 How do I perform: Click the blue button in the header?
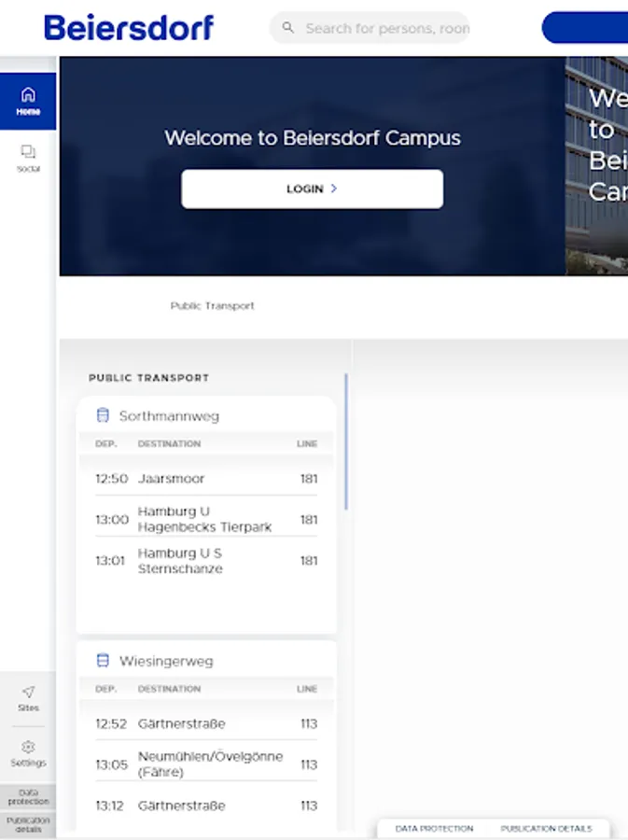point(585,27)
